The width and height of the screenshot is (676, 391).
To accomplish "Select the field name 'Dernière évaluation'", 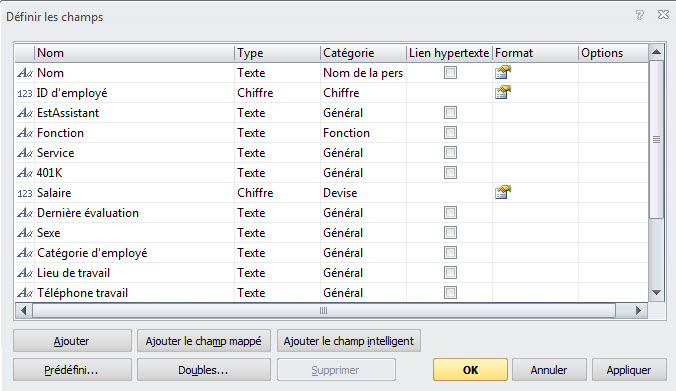I will pos(88,213).
